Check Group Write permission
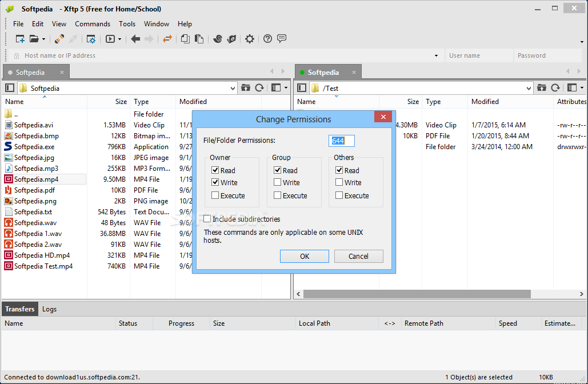The width and height of the screenshot is (588, 384). [278, 182]
